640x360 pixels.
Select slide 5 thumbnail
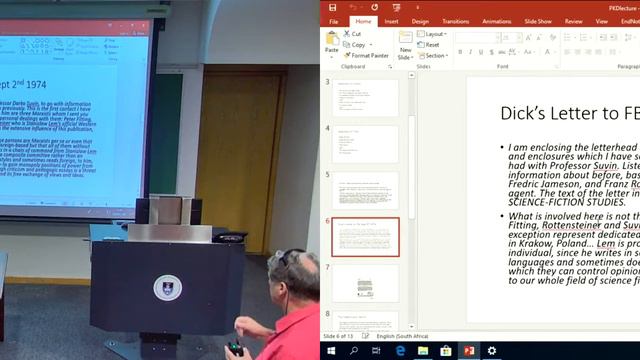[x=365, y=191]
